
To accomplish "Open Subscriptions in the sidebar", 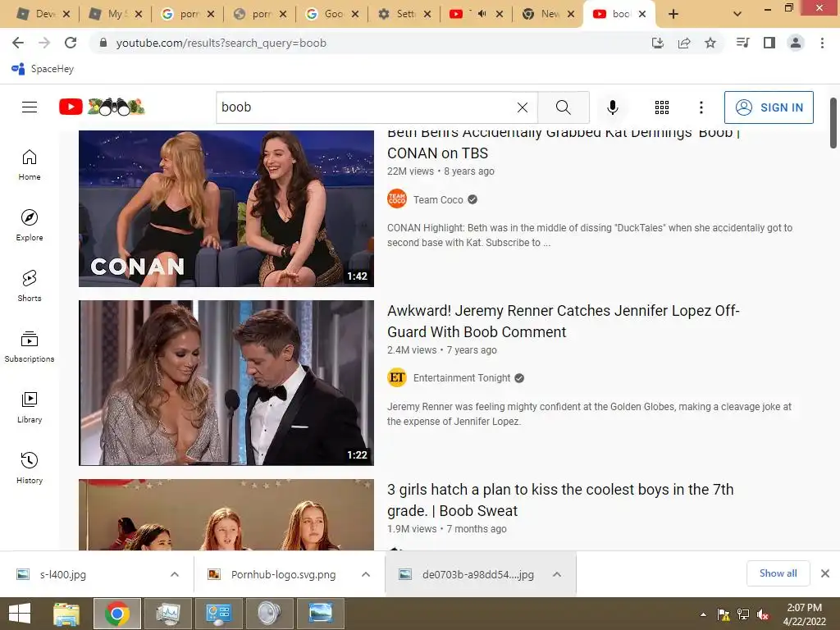I will click(30, 347).
